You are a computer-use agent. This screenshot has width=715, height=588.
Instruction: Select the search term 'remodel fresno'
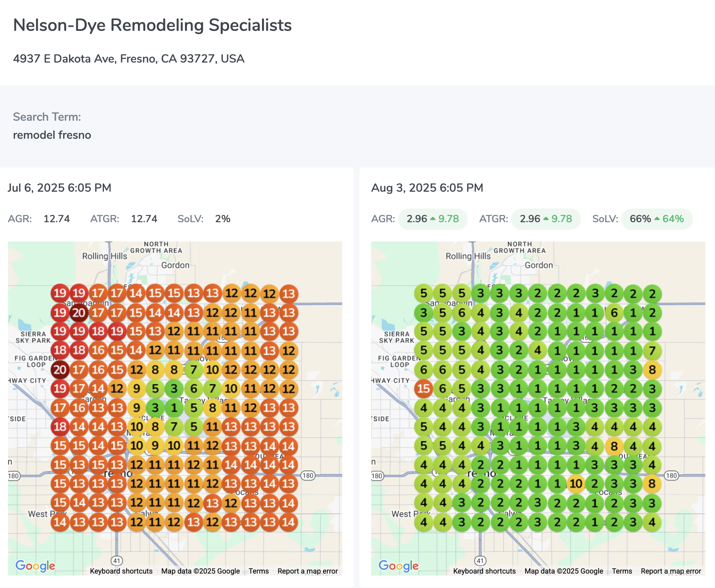point(52,135)
